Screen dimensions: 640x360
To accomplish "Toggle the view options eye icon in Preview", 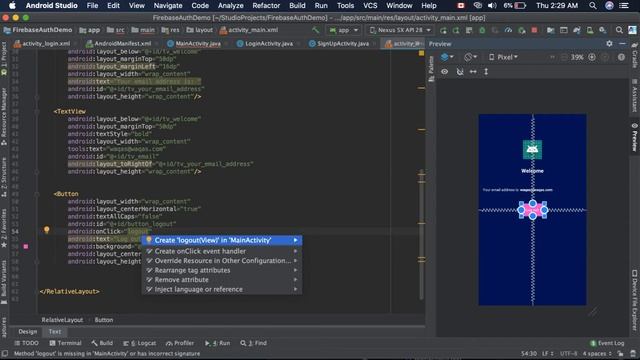I will tap(444, 71).
